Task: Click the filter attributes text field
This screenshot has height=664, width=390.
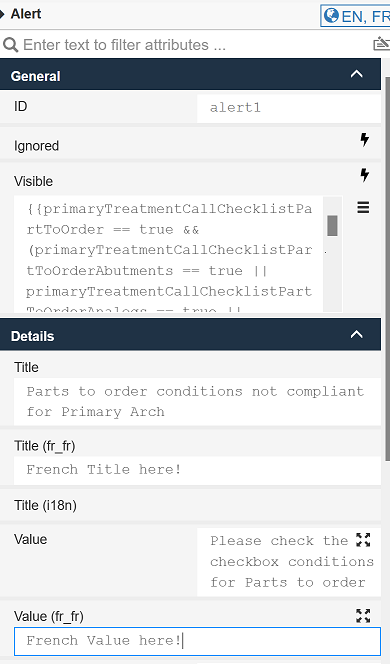Action: click(x=195, y=45)
